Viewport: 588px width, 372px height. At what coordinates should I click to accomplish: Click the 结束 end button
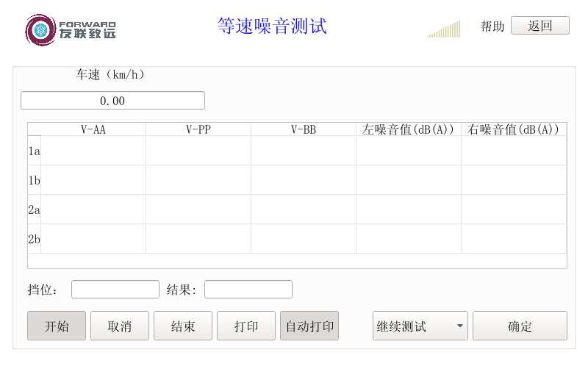pyautogui.click(x=183, y=326)
